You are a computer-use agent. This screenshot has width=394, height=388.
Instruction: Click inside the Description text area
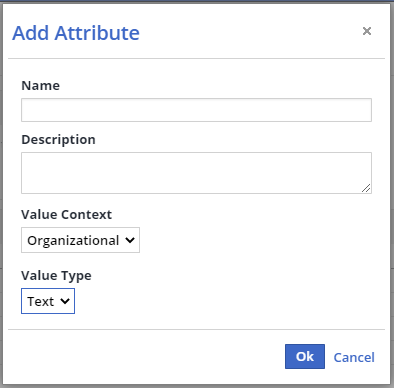tap(196, 173)
